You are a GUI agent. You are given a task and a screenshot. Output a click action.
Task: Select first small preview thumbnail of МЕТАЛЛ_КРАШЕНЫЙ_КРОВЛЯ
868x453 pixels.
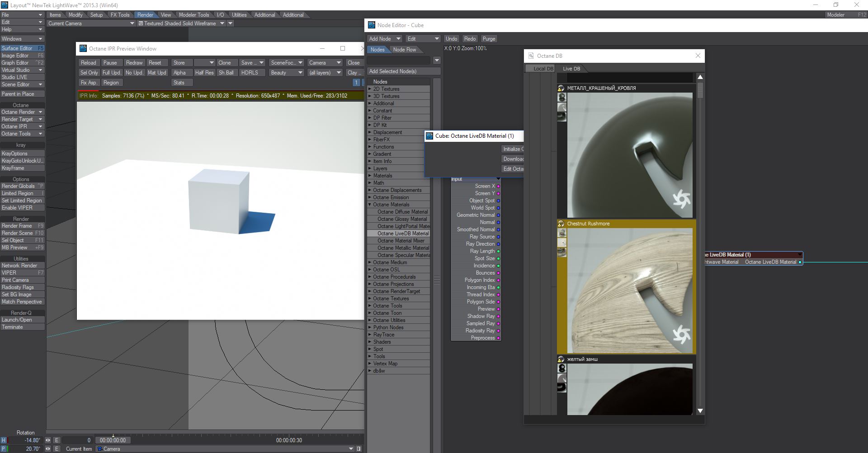pos(562,97)
